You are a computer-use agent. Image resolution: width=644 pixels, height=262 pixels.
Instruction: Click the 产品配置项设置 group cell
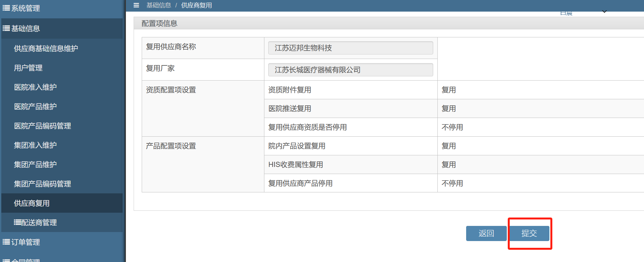203,164
